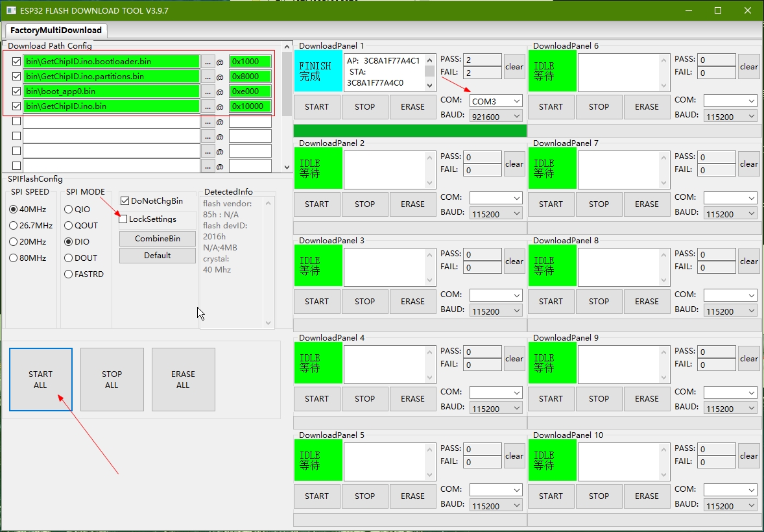Click scroll-down arrow of DetectedInfo box

268,323
